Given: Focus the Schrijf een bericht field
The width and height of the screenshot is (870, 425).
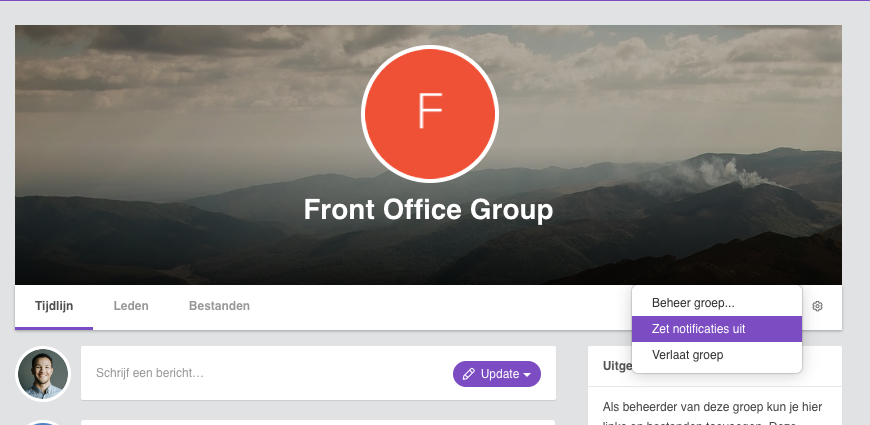Looking at the screenshot, I should tap(266, 373).
